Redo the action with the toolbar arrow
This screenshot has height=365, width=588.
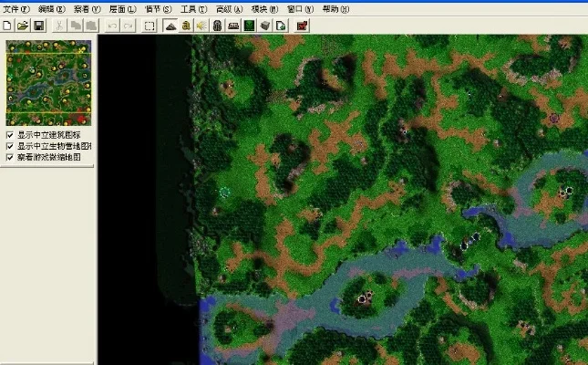click(129, 26)
